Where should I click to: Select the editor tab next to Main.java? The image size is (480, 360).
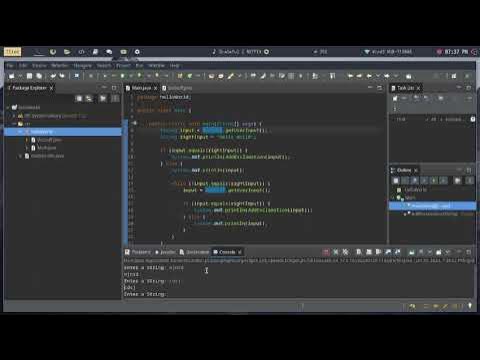coord(177,88)
